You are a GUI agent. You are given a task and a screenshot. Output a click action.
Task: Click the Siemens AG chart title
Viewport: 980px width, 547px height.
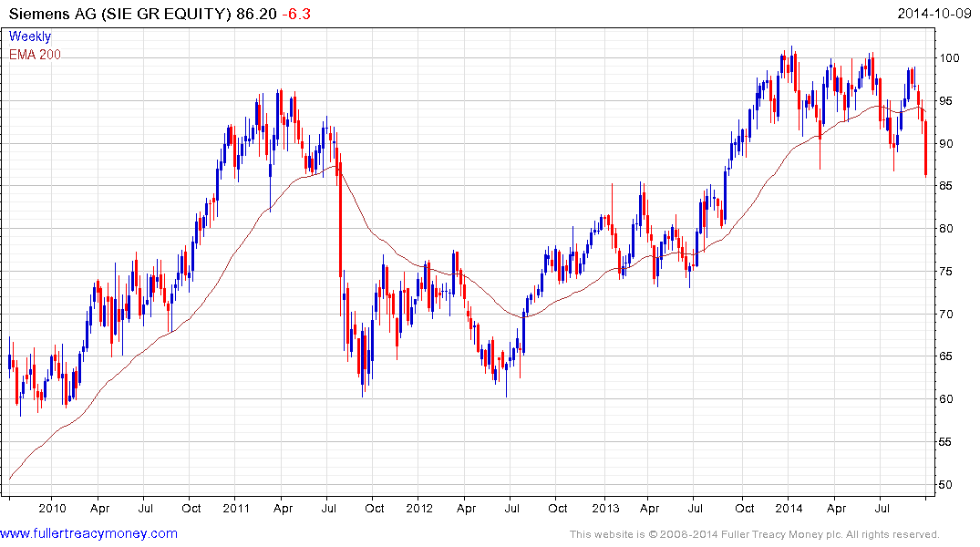click(x=142, y=14)
